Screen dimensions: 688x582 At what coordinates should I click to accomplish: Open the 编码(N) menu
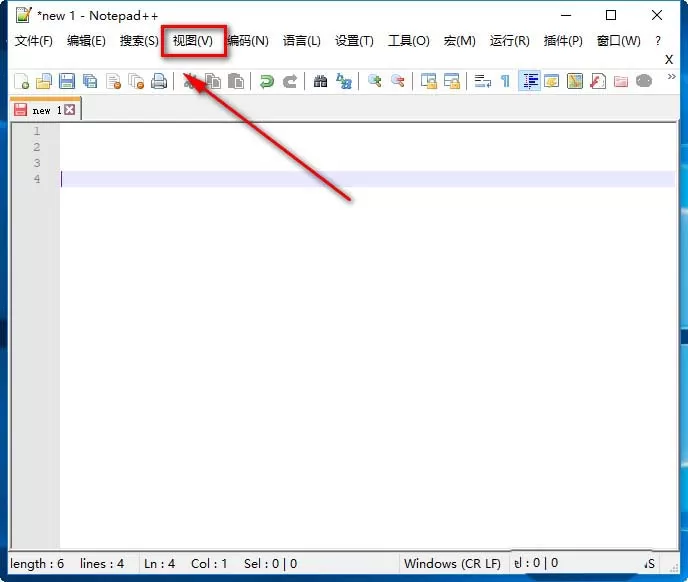[248, 41]
